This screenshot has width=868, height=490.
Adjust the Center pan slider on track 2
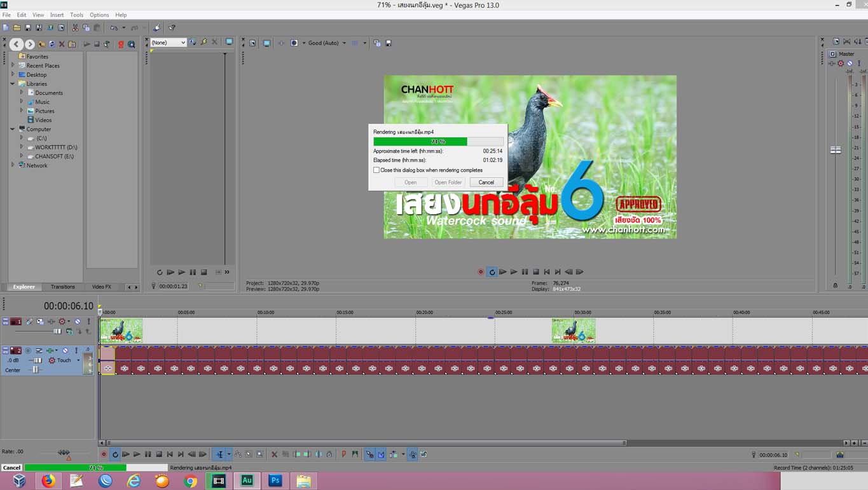click(x=36, y=370)
